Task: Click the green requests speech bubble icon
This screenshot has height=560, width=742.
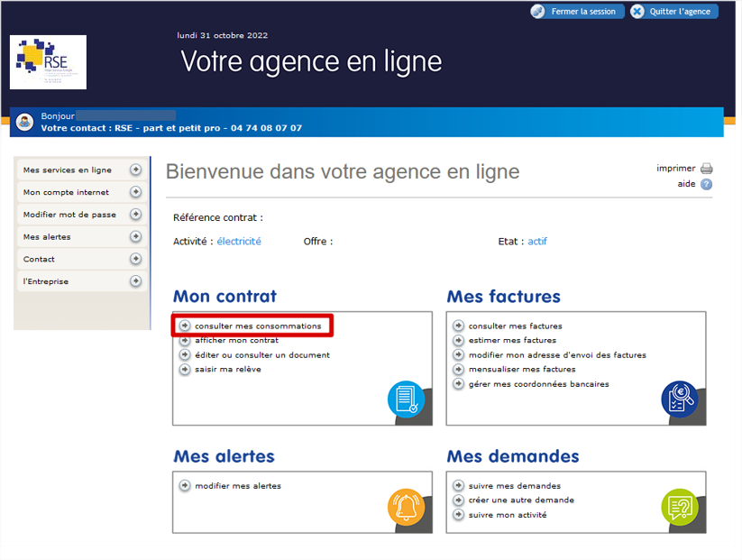Action: pyautogui.click(x=679, y=507)
